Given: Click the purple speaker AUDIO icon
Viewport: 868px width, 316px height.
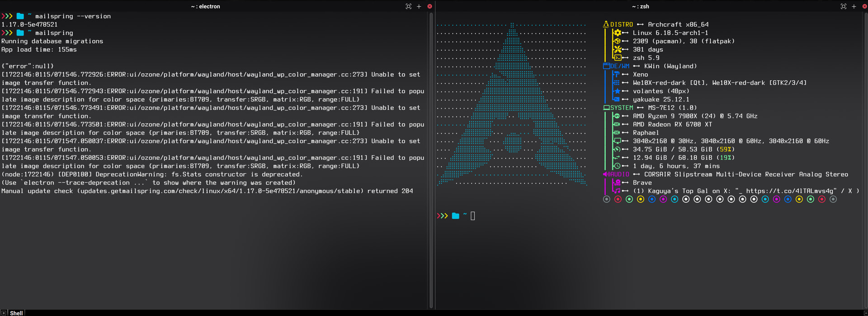Looking at the screenshot, I should [606, 174].
